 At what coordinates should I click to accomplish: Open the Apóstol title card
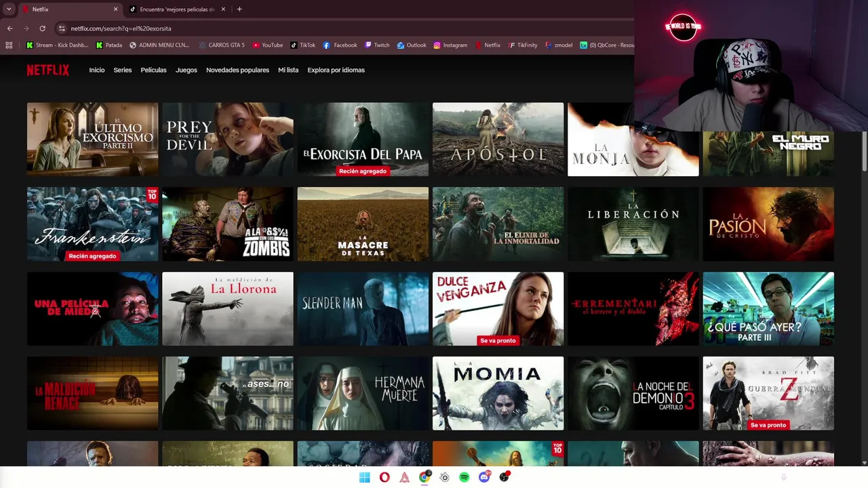[x=498, y=139]
